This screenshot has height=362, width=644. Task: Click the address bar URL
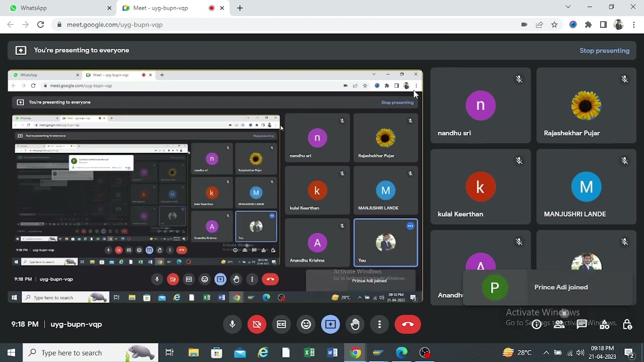[x=115, y=24]
